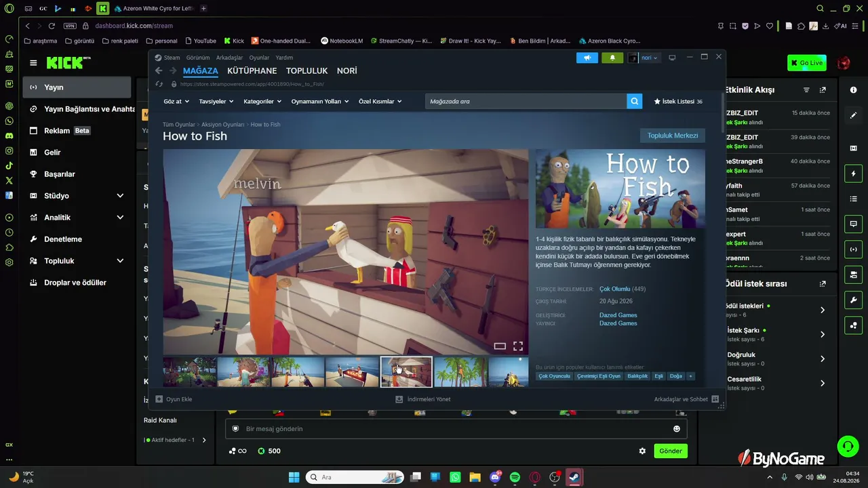Screen dimensions: 868x488
Task: Click the Bir mesaj gönderin chat input
Action: pyautogui.click(x=456, y=428)
